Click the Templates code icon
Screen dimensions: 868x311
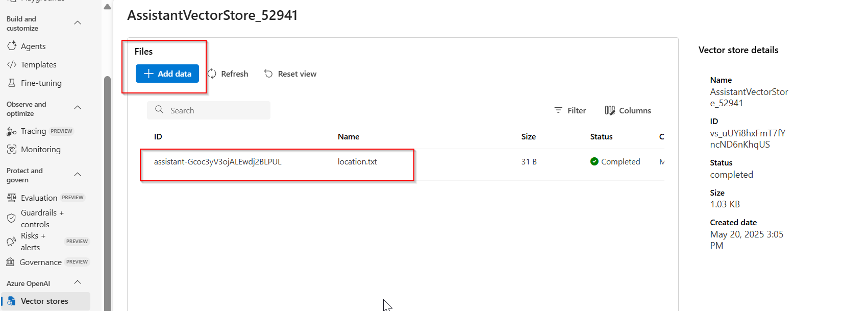click(x=12, y=64)
